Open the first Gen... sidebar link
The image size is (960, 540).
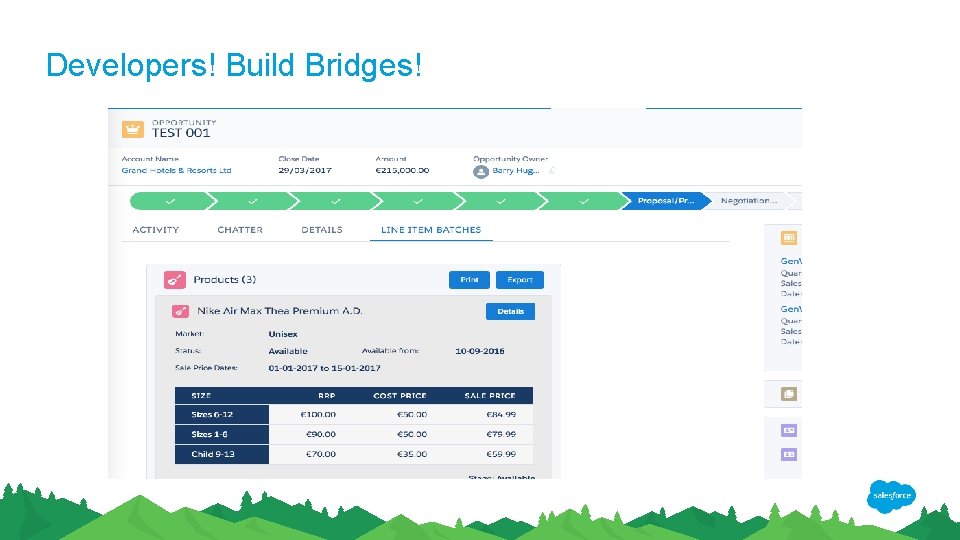(791, 261)
